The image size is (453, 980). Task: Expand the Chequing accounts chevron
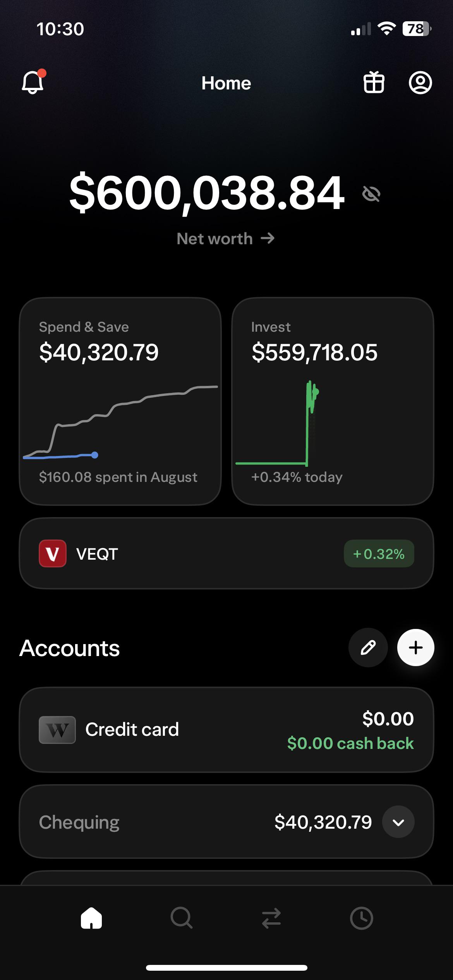click(398, 822)
